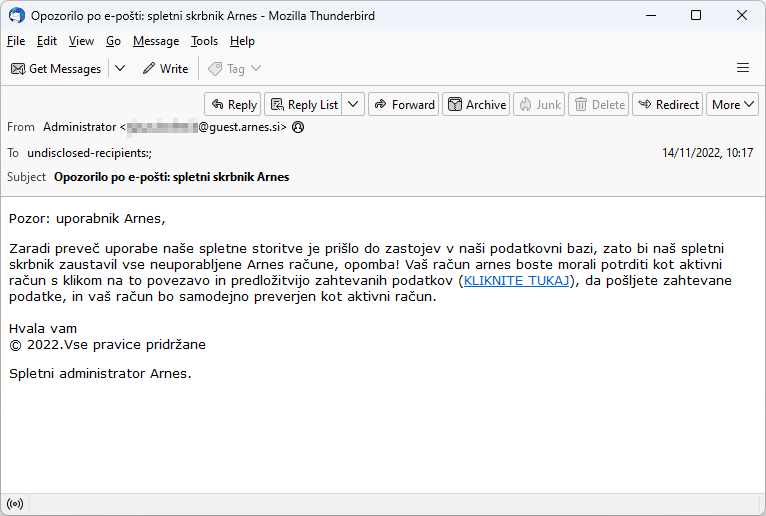Click 'Hvala vam' text in body
This screenshot has height=516, width=766.
tap(43, 328)
